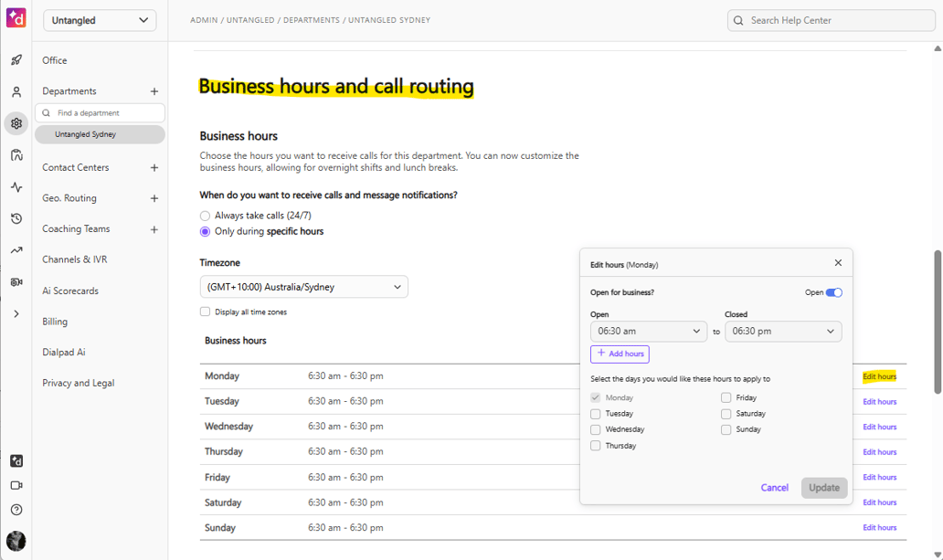The image size is (943, 560).
Task: Open the Billing section in the sidebar
Action: (x=54, y=321)
